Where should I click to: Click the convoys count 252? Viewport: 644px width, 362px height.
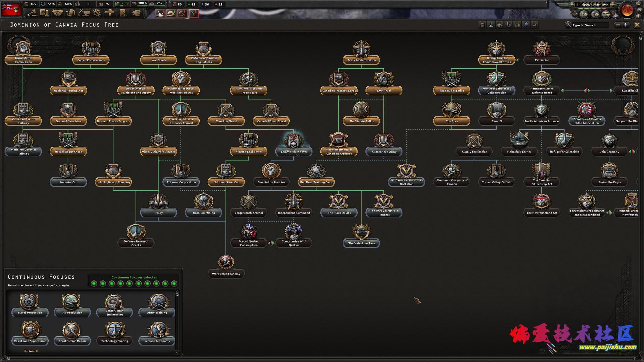click(x=156, y=4)
